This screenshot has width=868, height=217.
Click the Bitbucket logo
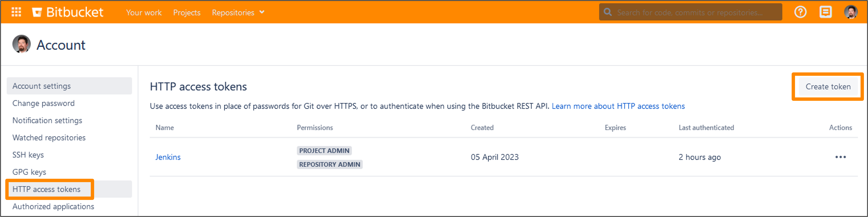point(68,12)
